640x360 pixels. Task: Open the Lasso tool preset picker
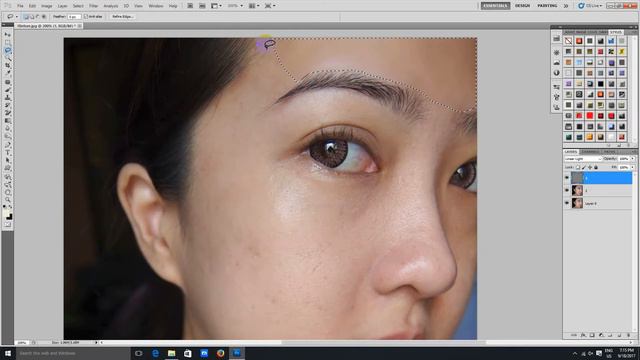[x=17, y=17]
